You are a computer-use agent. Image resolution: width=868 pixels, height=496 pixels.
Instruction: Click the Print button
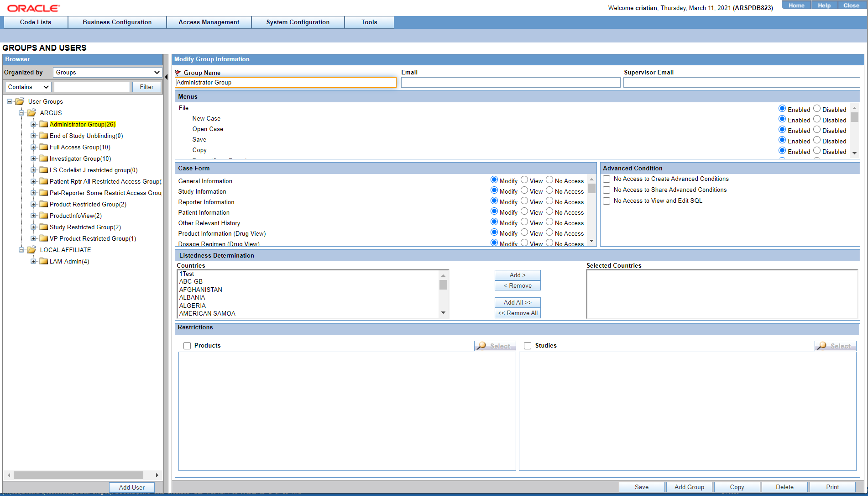[x=832, y=487]
